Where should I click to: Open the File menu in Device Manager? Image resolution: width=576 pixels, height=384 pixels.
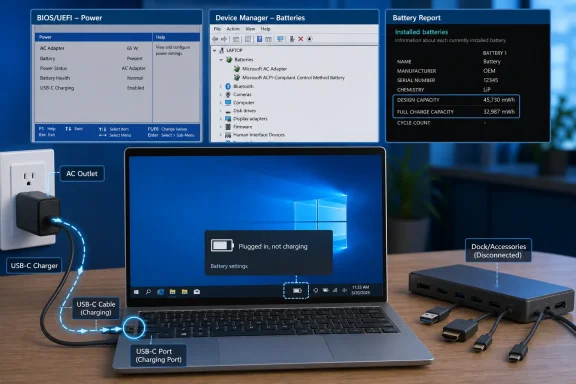click(217, 29)
